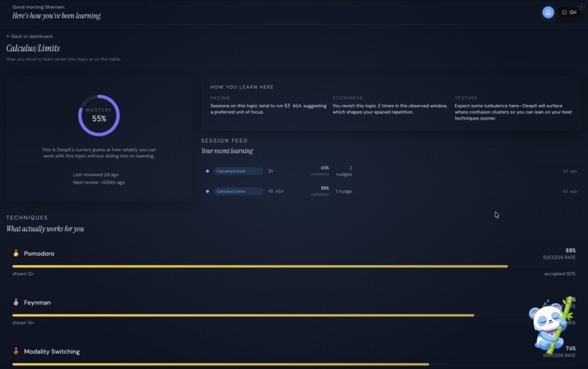Click the '1 nudge' text
Screen dimensions: 588x369
(x=344, y=191)
